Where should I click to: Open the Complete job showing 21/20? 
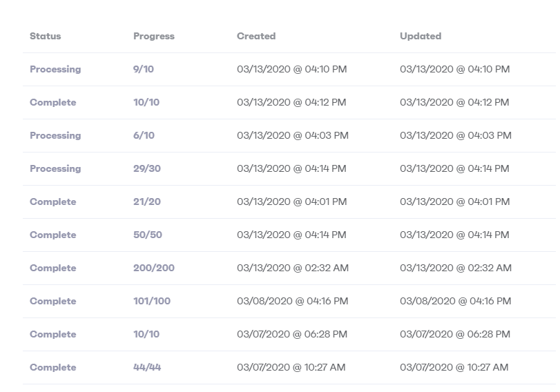click(53, 202)
